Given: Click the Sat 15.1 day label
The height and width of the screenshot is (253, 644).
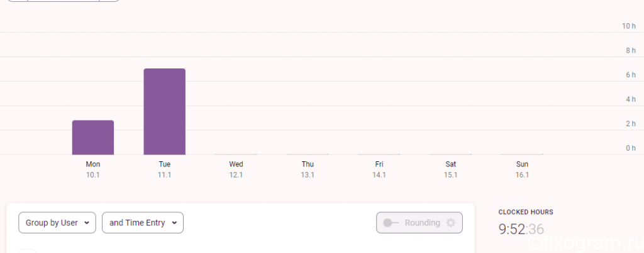Looking at the screenshot, I should pyautogui.click(x=450, y=170).
